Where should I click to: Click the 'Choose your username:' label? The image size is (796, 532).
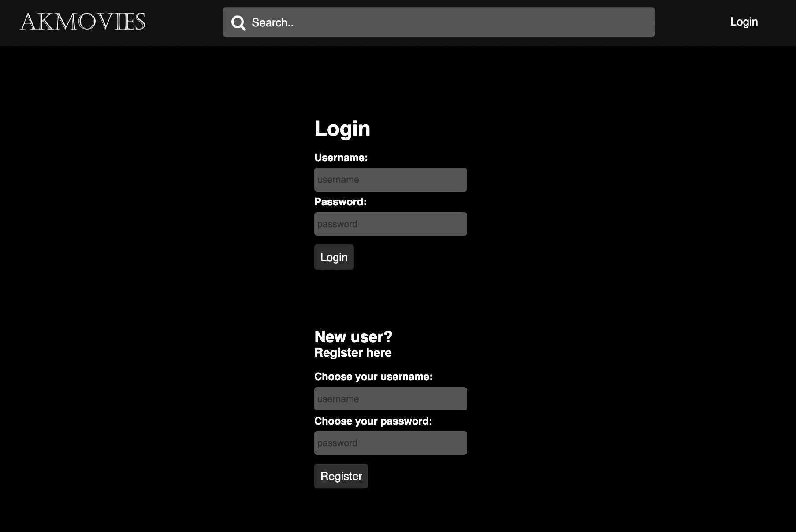pos(373,377)
